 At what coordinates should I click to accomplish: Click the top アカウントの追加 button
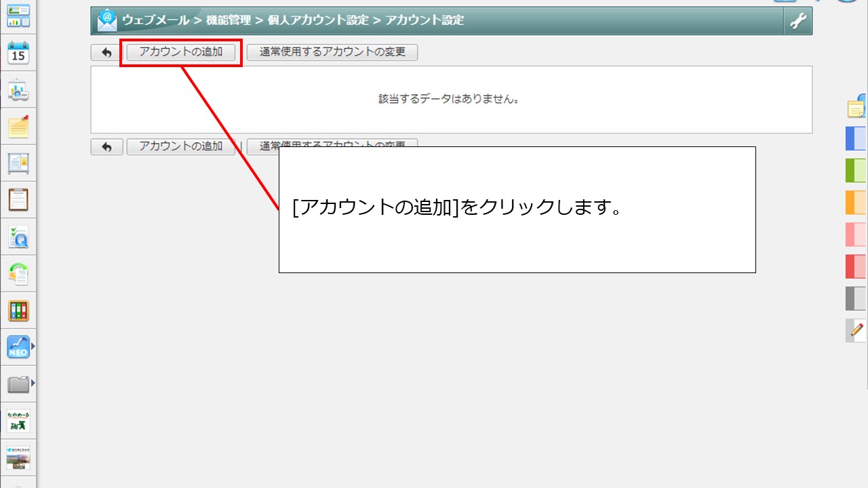[x=181, y=52]
